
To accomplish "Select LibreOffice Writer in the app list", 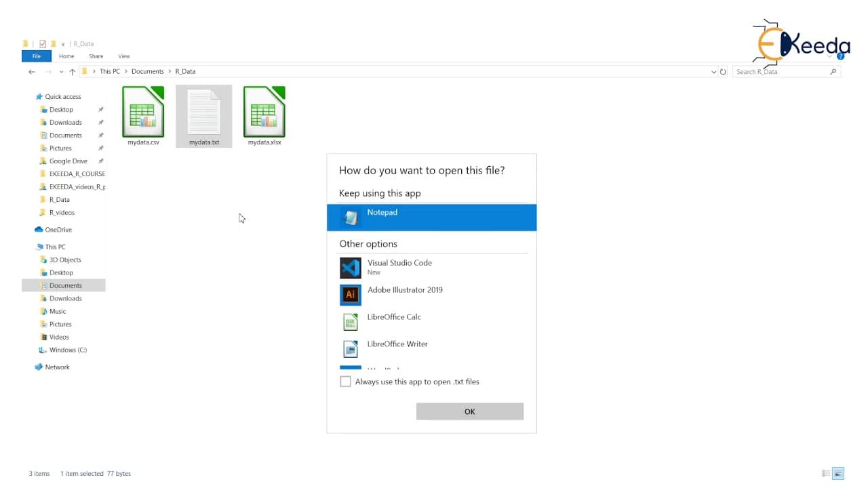I will [x=431, y=349].
